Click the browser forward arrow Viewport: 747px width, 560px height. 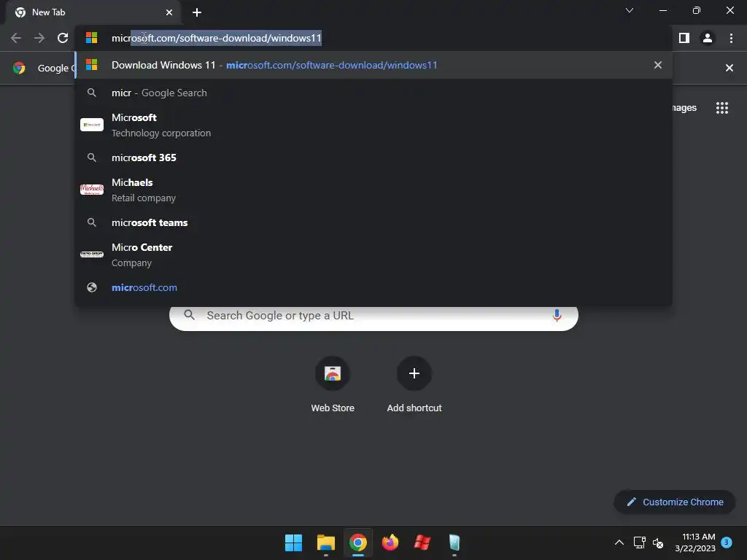39,38
